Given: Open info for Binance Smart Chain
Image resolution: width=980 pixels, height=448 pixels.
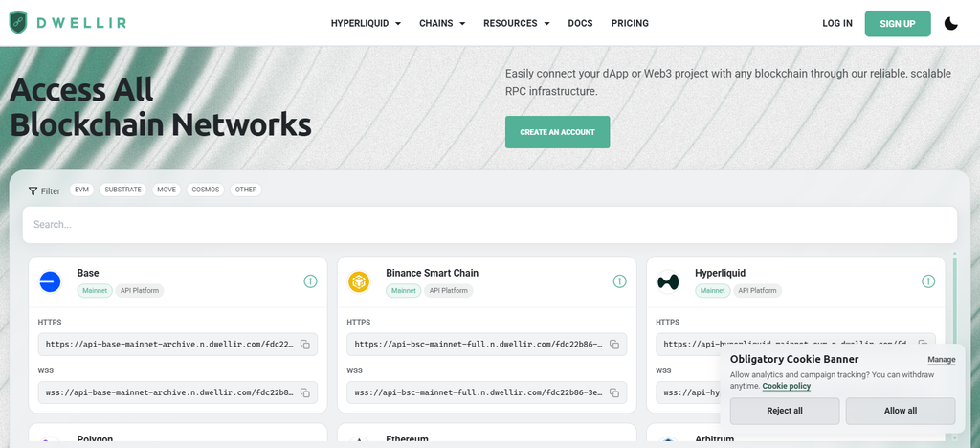Looking at the screenshot, I should coord(619,281).
